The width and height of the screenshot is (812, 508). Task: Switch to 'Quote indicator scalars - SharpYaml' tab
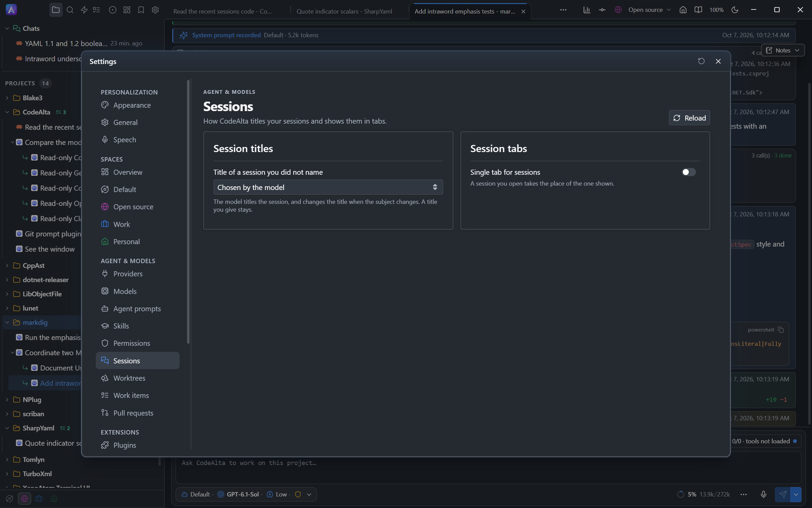click(x=344, y=11)
